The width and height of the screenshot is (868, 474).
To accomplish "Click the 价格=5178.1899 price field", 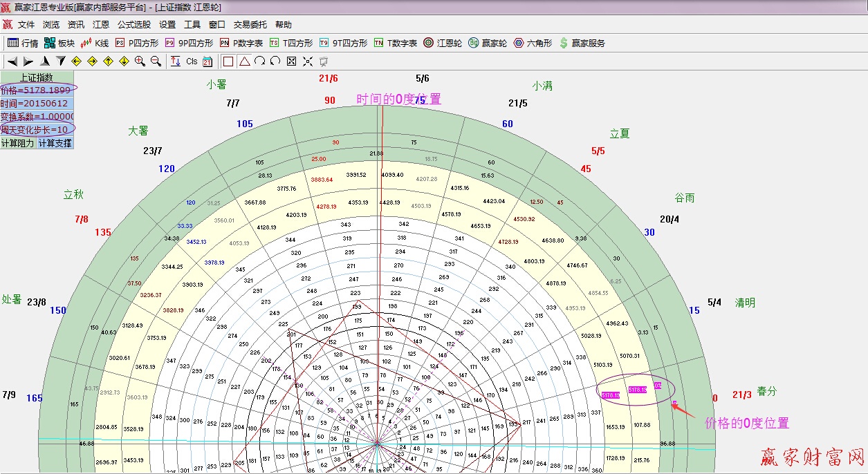I will pyautogui.click(x=37, y=91).
